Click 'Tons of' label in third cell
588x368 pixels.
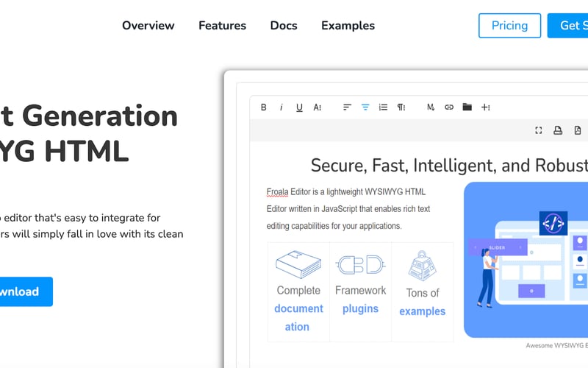pos(422,293)
